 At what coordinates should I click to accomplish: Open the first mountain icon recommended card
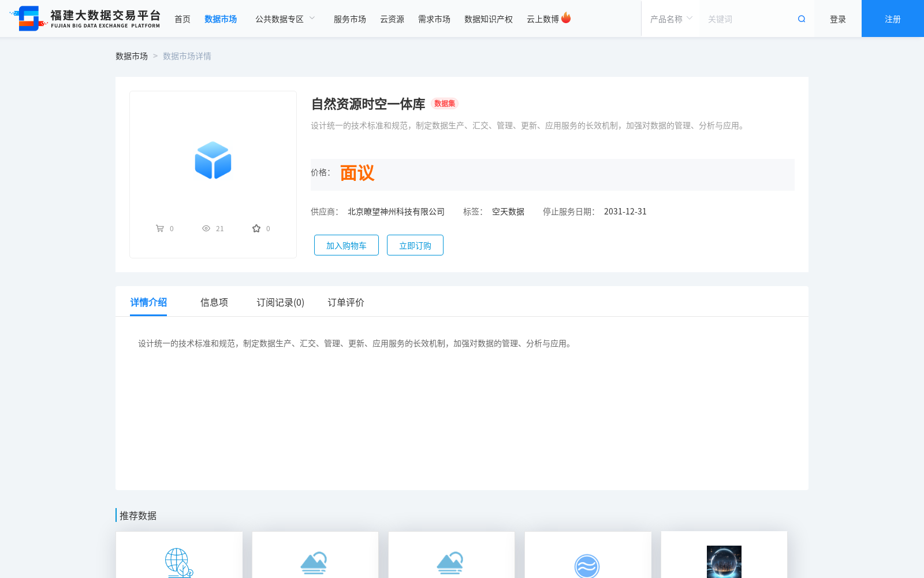pyautogui.click(x=315, y=555)
